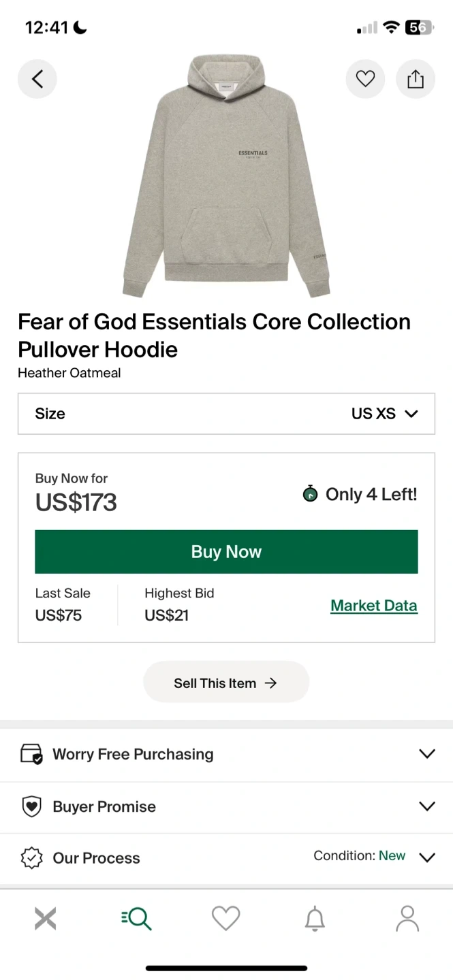
Task: Open the account profile tab
Action: 407,919
